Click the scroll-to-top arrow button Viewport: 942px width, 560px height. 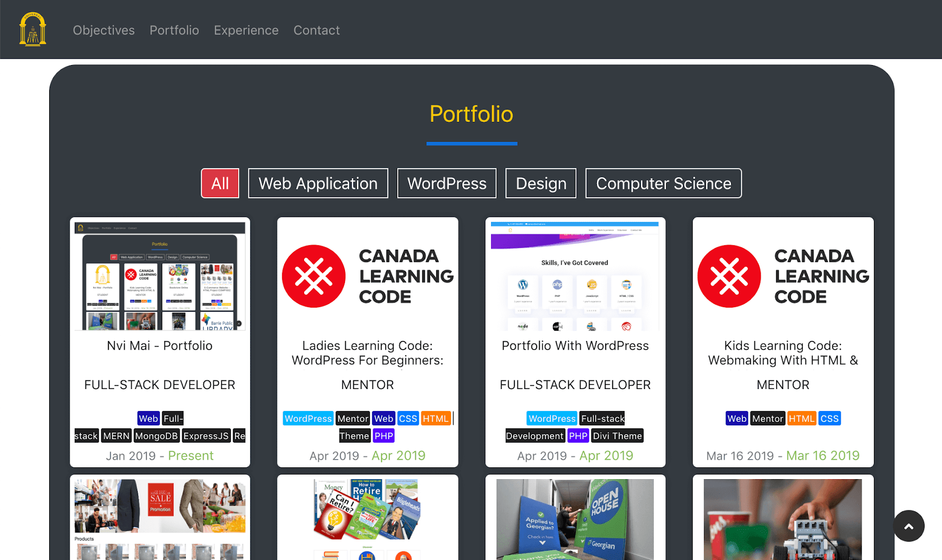point(909,526)
